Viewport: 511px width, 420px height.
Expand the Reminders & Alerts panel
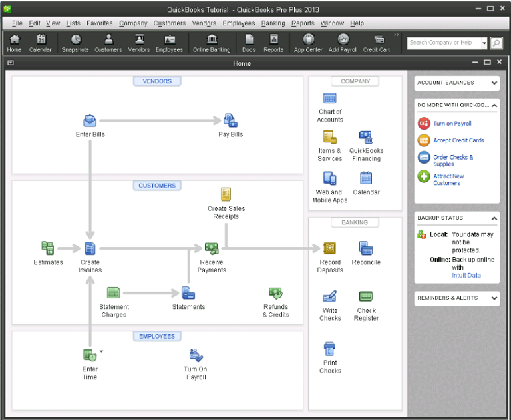(x=494, y=298)
